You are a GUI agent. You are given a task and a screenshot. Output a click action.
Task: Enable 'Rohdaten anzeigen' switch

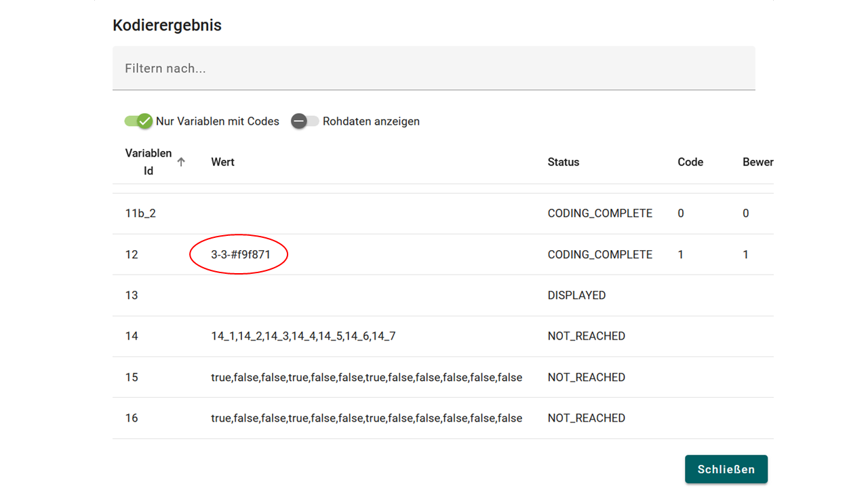click(305, 121)
